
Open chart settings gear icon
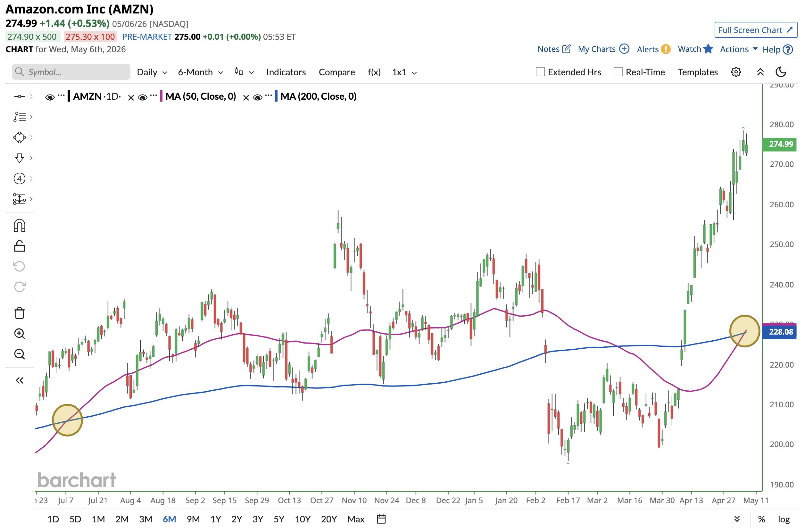[x=736, y=72]
